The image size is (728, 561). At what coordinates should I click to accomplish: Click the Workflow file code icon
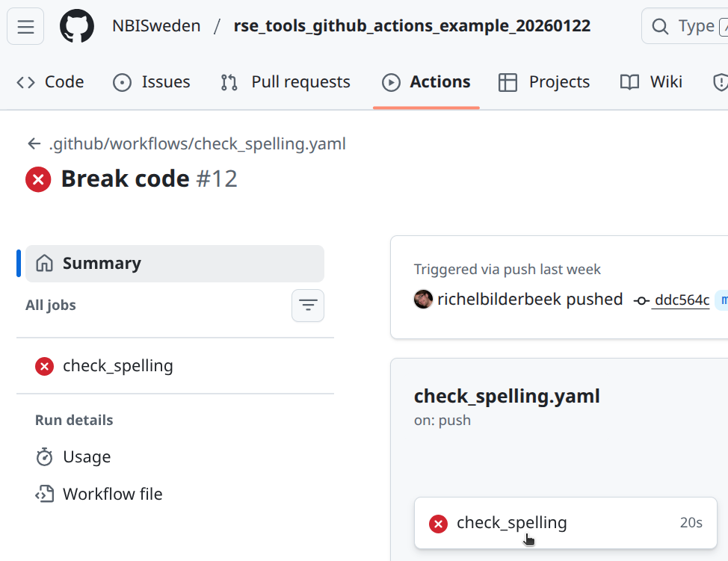(x=45, y=495)
